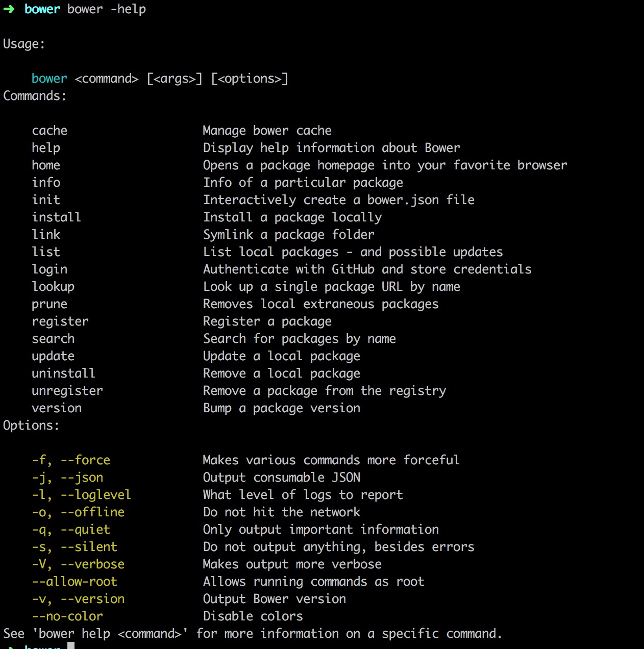644x649 pixels.
Task: Select 'Search for packages by name'
Action: coord(300,339)
